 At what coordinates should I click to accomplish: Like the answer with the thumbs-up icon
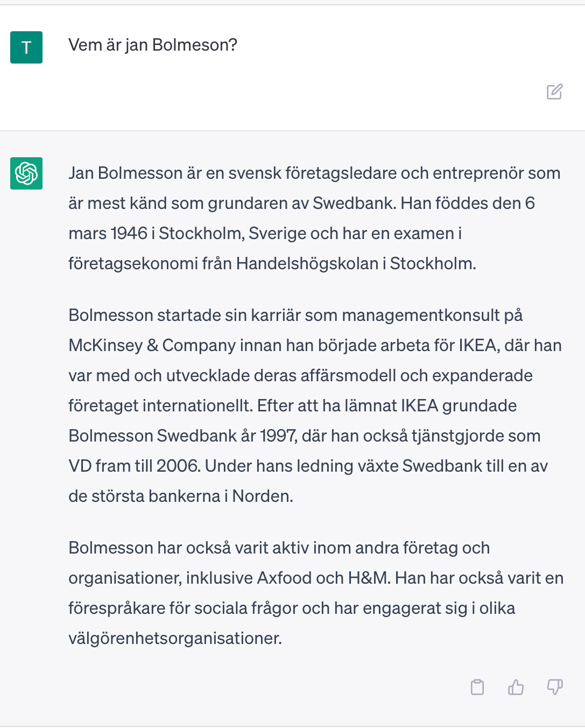516,687
